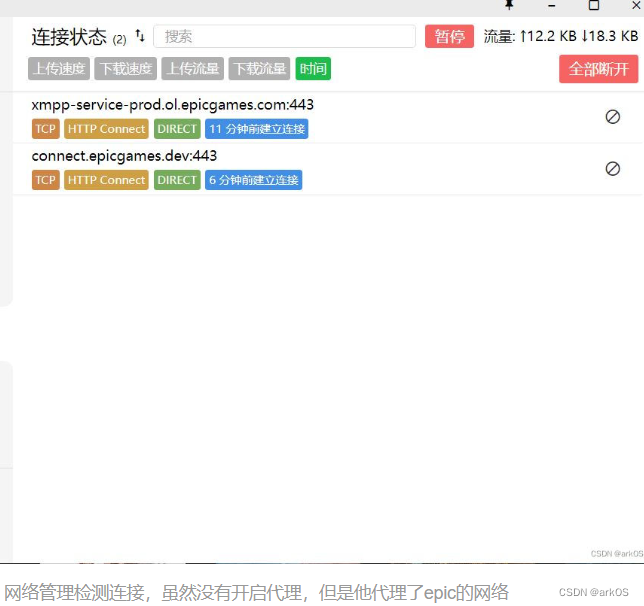Sort by 时间
This screenshot has height=606, width=644.
click(313, 69)
